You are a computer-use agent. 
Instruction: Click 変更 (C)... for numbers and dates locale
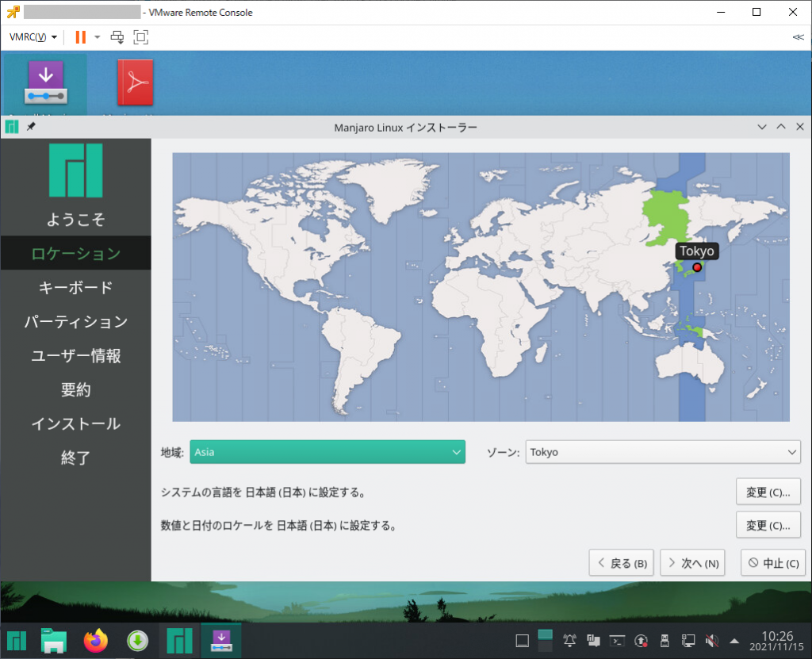(768, 525)
